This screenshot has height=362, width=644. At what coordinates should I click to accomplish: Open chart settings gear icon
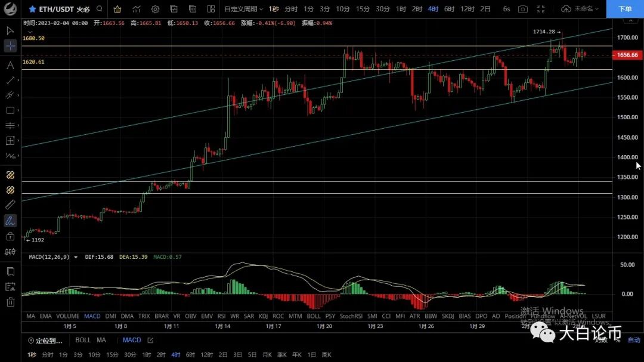tap(155, 8)
